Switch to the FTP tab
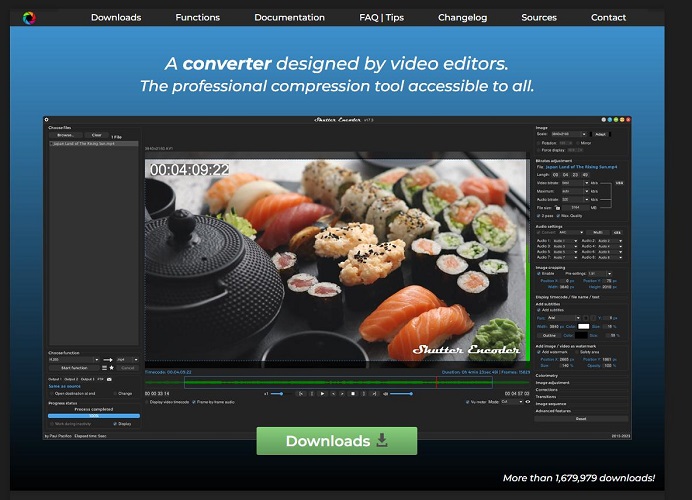692x500 pixels. coord(100,379)
